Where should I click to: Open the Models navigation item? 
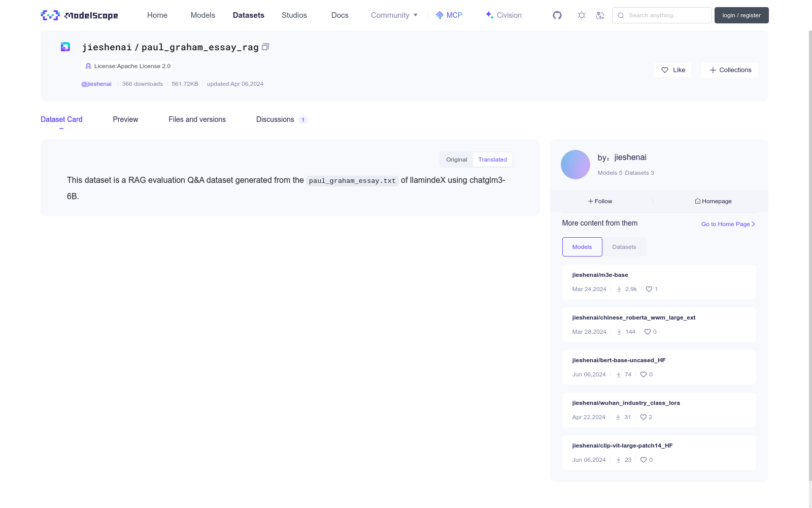pos(203,15)
